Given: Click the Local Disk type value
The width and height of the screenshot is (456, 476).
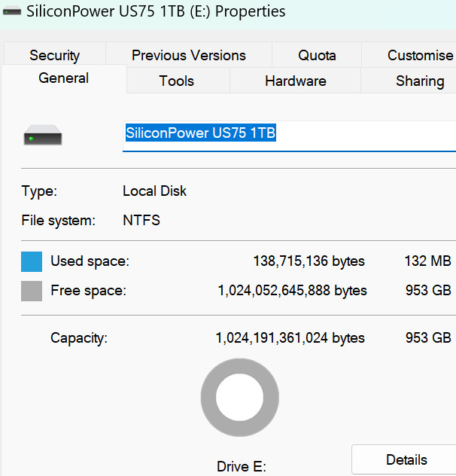Looking at the screenshot, I should pyautogui.click(x=154, y=191).
